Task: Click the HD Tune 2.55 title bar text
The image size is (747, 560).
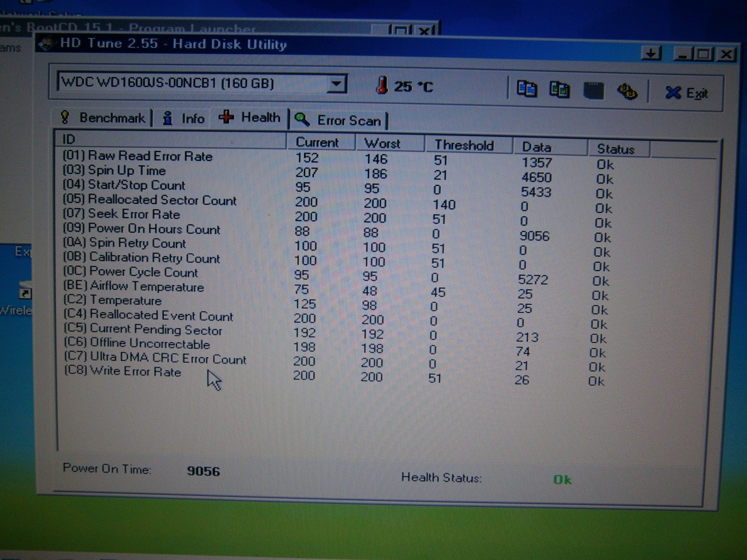Action: (173, 43)
